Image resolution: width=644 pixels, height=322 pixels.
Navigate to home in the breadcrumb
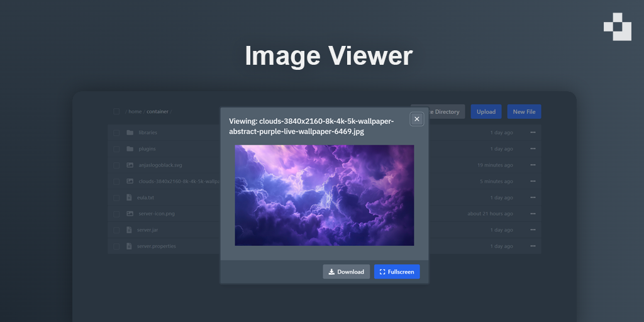135,111
